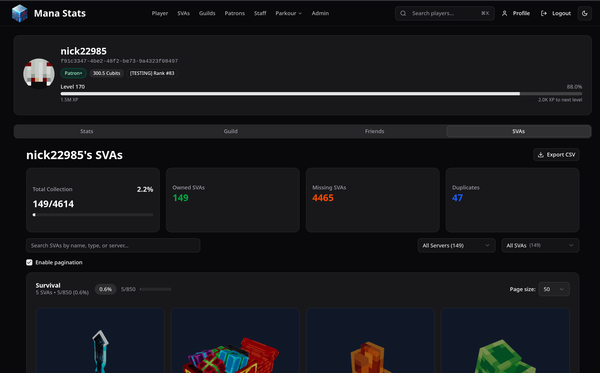Open the Page size 50 dropdown
Image resolution: width=600 pixels, height=373 pixels.
554,289
